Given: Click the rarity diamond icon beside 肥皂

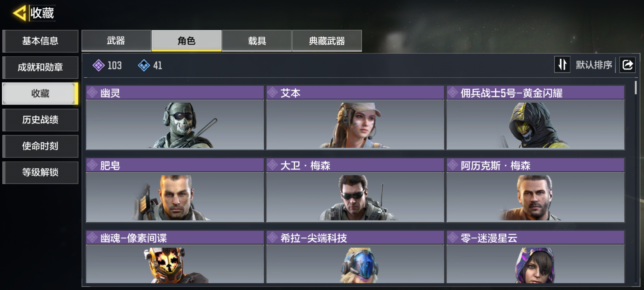Looking at the screenshot, I should [92, 165].
